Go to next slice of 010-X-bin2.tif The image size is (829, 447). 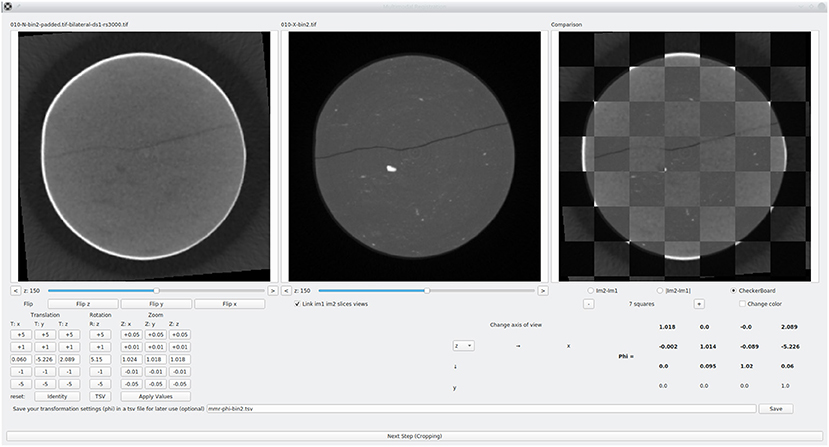pos(543,291)
